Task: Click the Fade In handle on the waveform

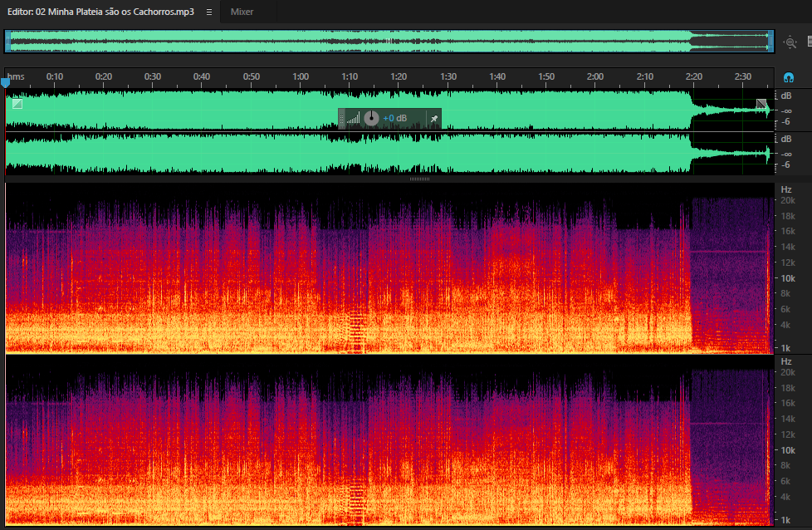Action: (17, 104)
